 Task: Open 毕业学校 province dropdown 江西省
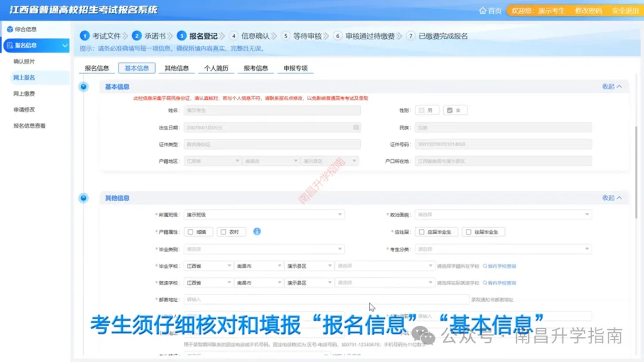click(x=208, y=266)
